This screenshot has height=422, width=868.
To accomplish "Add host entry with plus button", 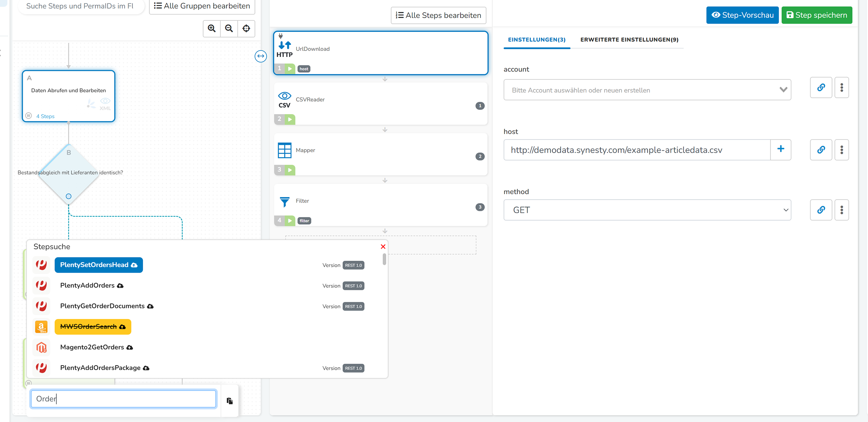I will (780, 149).
